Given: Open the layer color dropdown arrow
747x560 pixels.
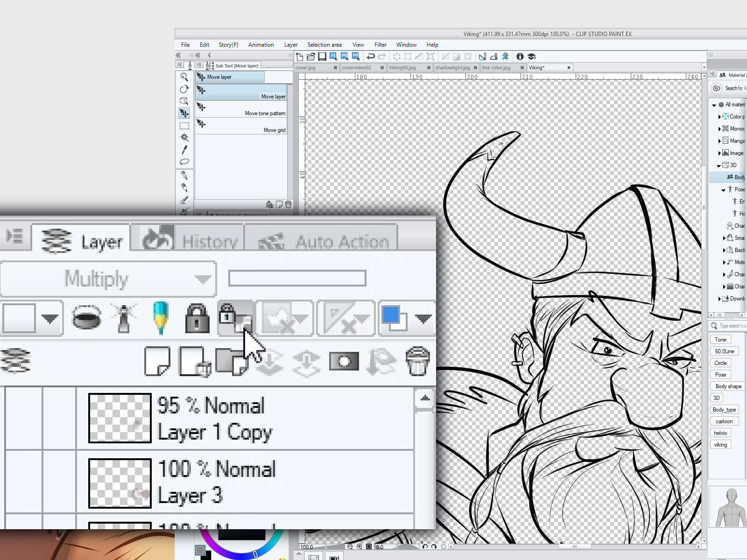Looking at the screenshot, I should coord(423,319).
